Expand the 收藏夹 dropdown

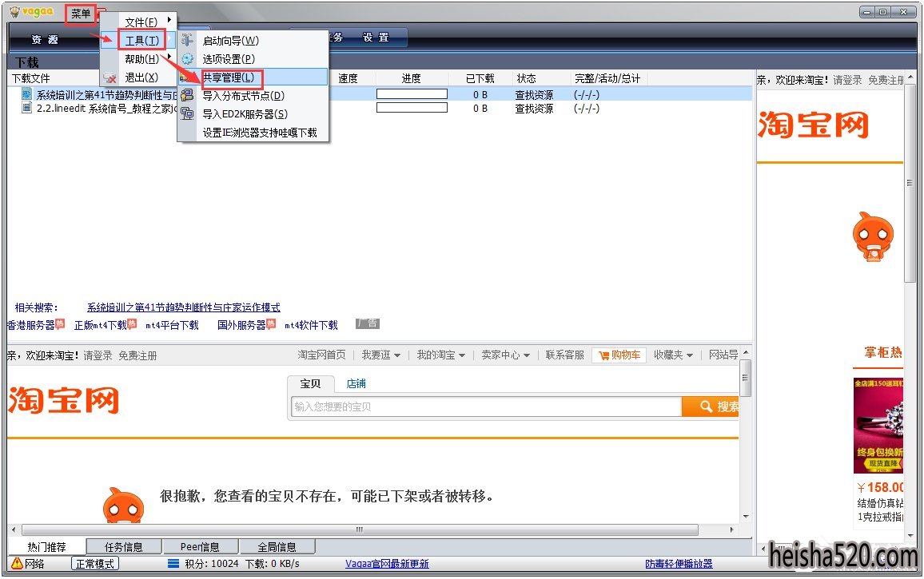(x=674, y=355)
